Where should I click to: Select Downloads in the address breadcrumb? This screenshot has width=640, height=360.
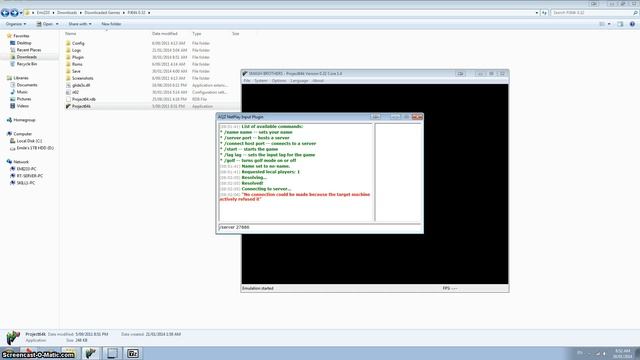[x=67, y=13]
